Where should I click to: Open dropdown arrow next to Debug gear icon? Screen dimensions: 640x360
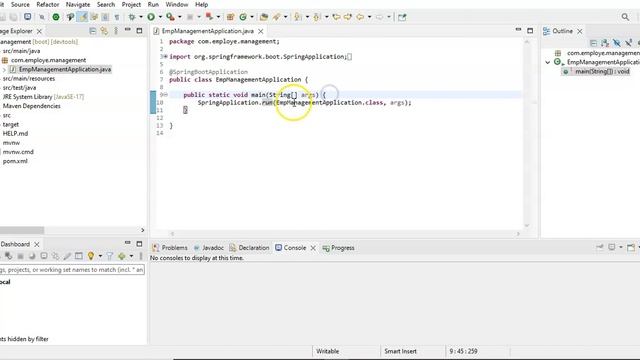(141, 17)
